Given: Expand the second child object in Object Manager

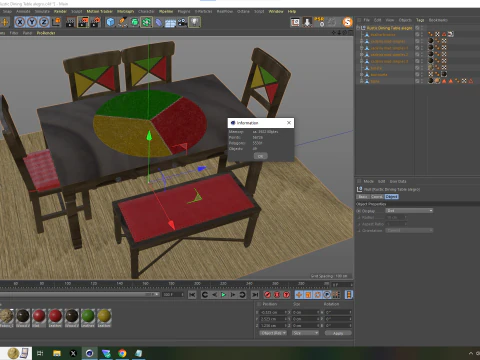Looking at the screenshot, I should click(361, 41).
